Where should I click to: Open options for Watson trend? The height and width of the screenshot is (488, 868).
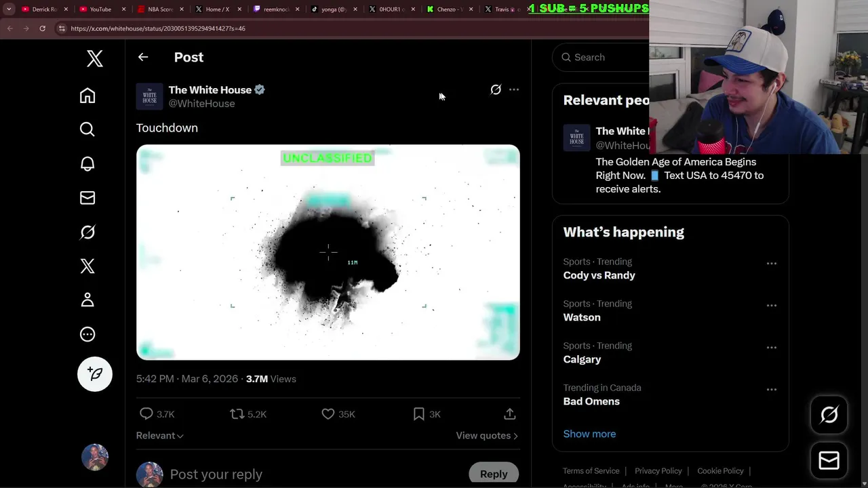[772, 305]
